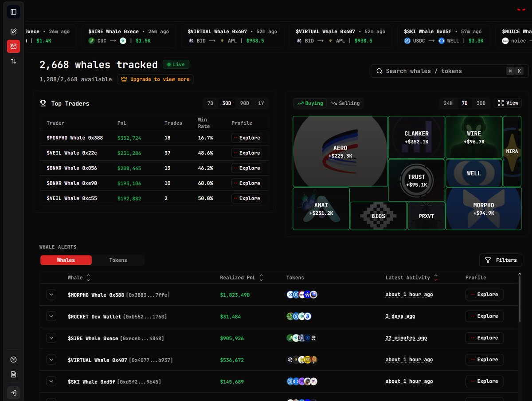
Task: Click the trophy icon beside Top Traders
Action: (x=43, y=103)
